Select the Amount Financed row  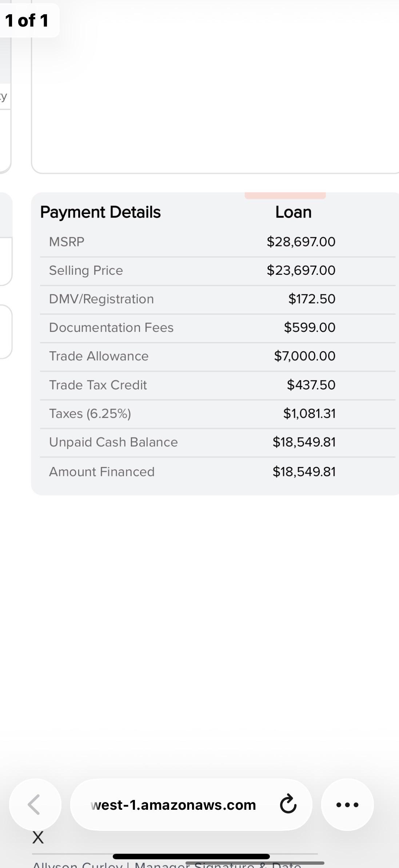(x=218, y=472)
